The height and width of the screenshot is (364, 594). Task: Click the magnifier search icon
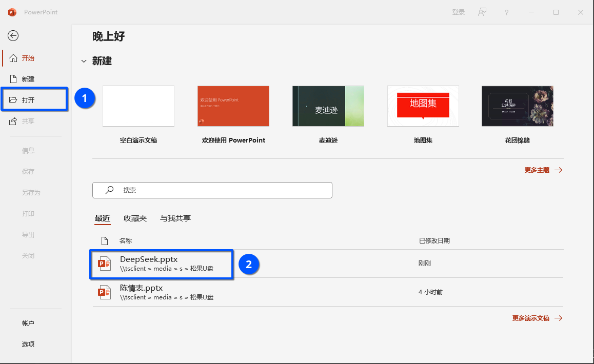click(109, 190)
